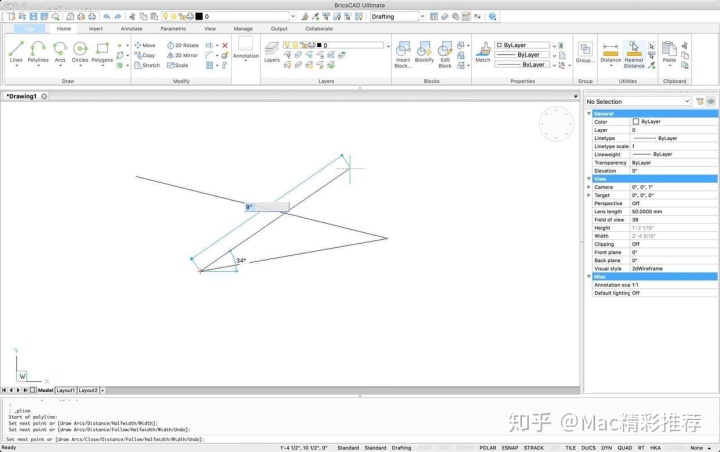Click the New drawing icon
Image resolution: width=720 pixels, height=452 pixels.
tap(11, 17)
